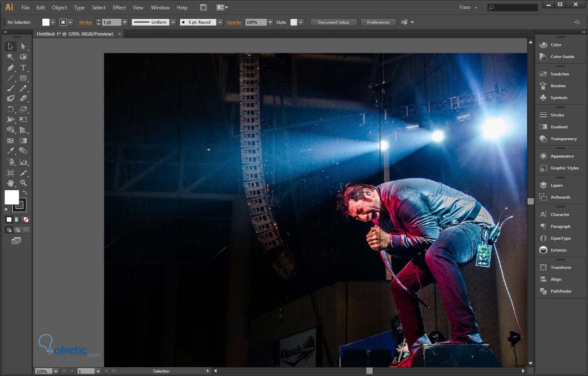Screen dimensions: 588x376
Task: Pick the Magic Wand tool
Action: click(10, 57)
